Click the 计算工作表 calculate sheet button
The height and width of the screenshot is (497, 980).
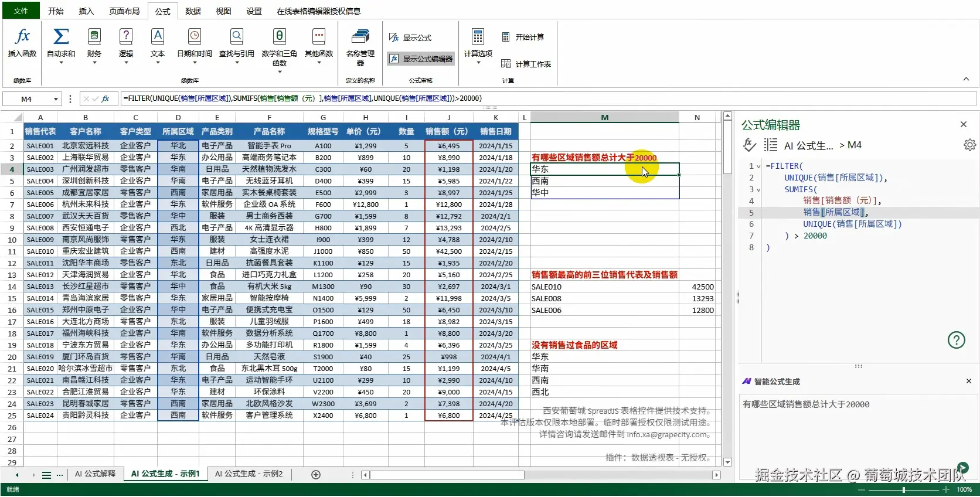(526, 64)
